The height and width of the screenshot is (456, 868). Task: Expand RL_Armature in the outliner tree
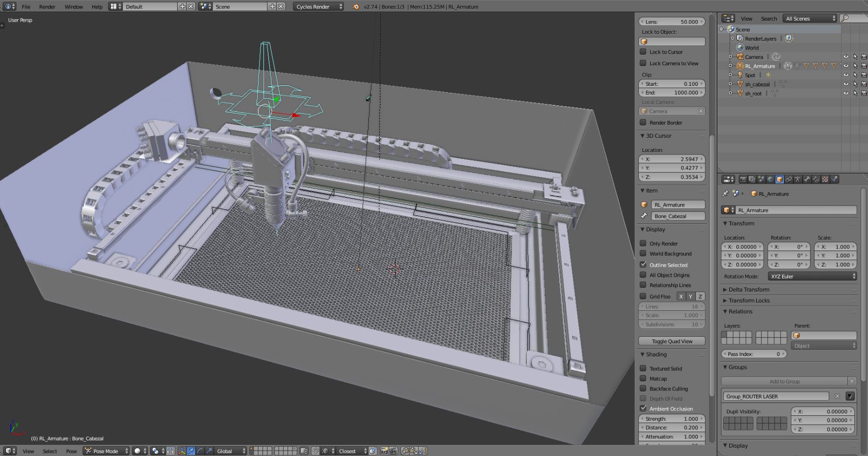(x=730, y=66)
